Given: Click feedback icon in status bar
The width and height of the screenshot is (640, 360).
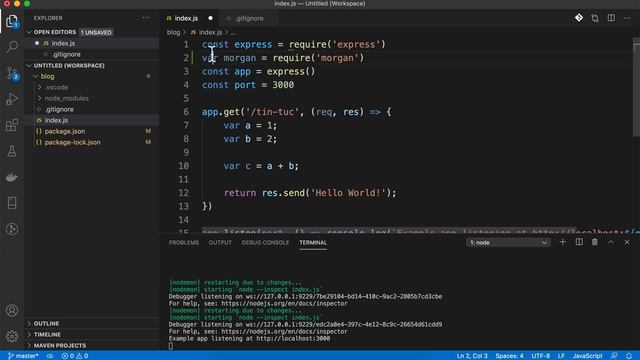Looking at the screenshot, I should pyautogui.click(x=614, y=356).
